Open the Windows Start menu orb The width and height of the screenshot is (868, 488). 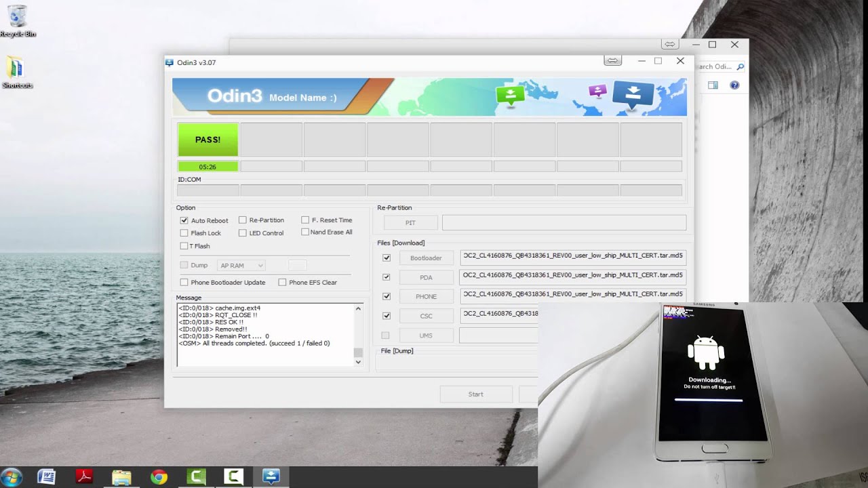[x=12, y=477]
